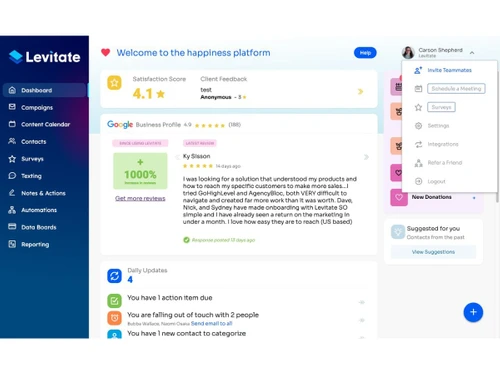Select Invite Teammates in user menu
The image size is (500, 375).
click(449, 70)
